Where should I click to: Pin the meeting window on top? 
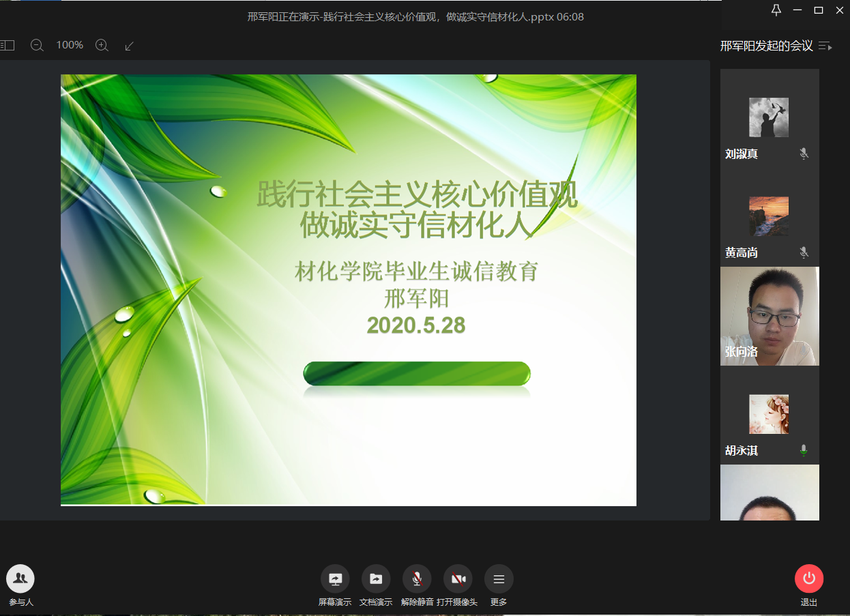pyautogui.click(x=776, y=10)
